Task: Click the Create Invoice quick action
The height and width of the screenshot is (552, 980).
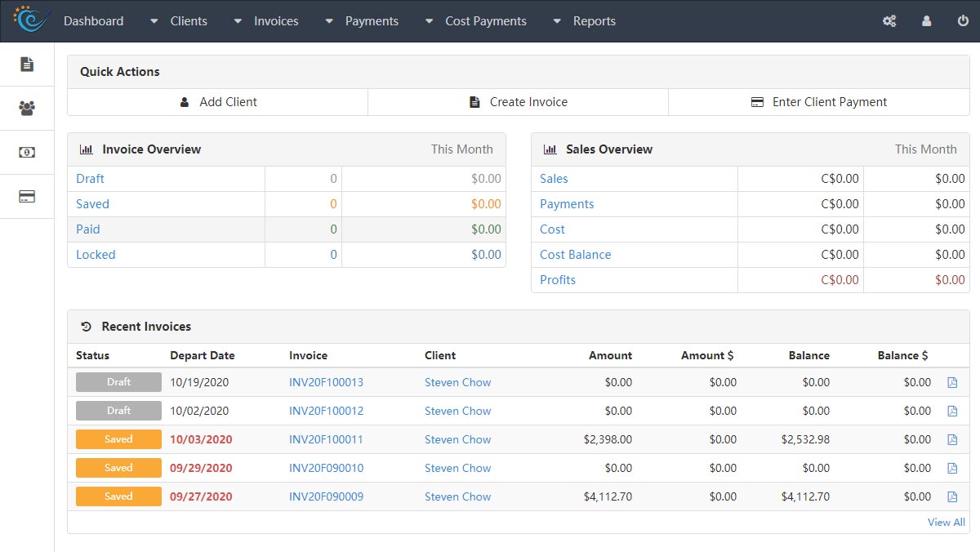Action: click(519, 102)
